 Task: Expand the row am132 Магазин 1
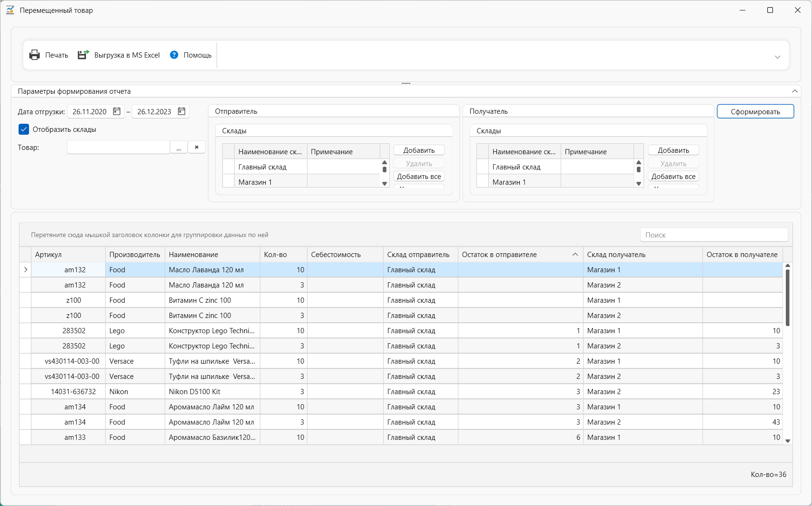(x=25, y=270)
